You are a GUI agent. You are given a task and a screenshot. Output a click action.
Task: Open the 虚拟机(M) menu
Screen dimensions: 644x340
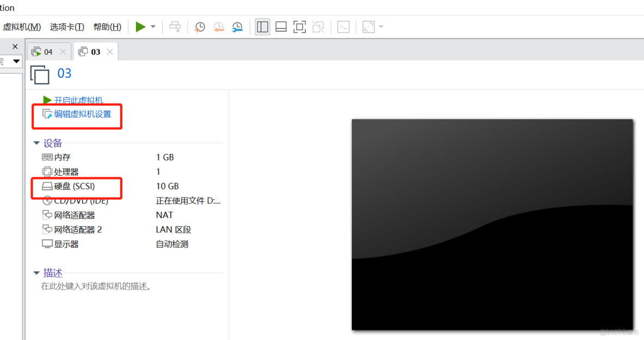click(22, 27)
